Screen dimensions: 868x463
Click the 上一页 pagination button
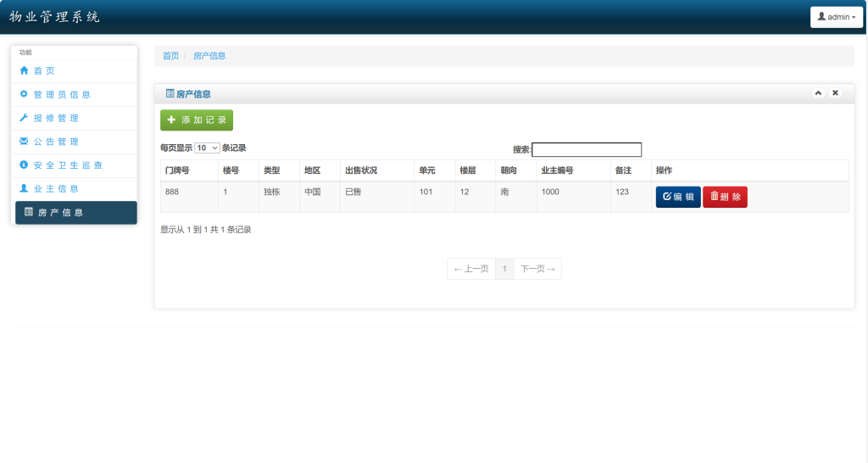coord(471,269)
